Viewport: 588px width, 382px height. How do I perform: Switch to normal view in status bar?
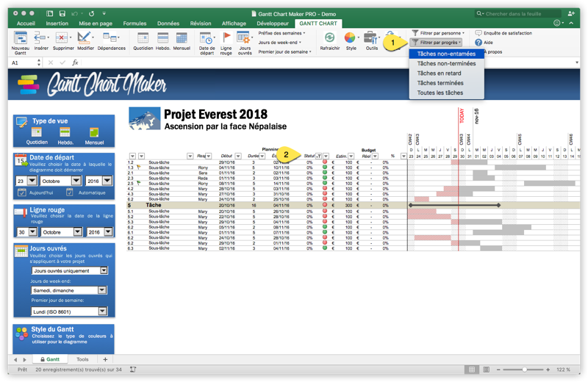coord(472,370)
